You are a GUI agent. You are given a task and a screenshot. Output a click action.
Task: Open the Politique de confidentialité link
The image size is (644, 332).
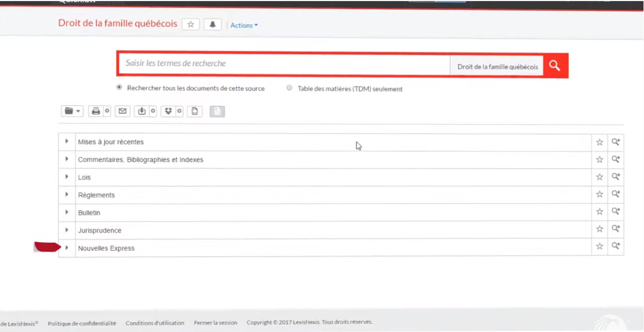point(82,322)
